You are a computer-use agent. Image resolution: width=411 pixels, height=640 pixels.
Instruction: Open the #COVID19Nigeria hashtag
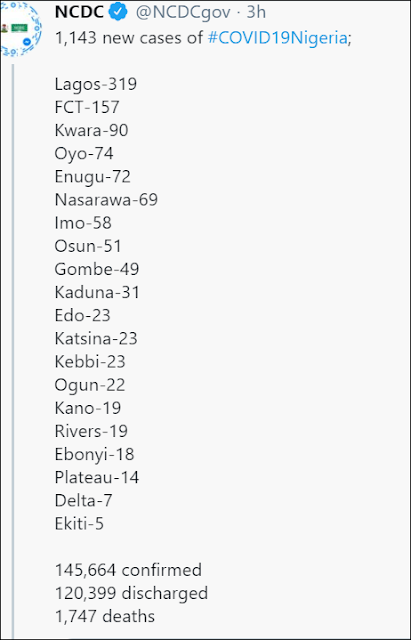click(x=277, y=38)
